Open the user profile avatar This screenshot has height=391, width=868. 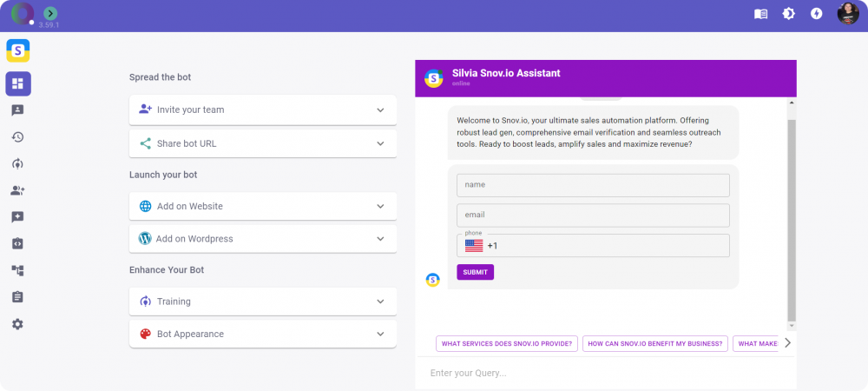[847, 13]
